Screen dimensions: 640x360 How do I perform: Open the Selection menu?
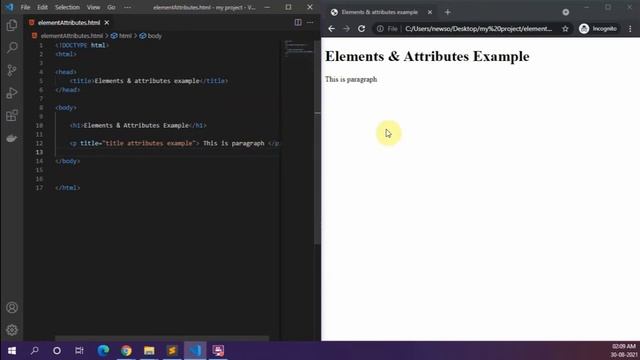67,7
